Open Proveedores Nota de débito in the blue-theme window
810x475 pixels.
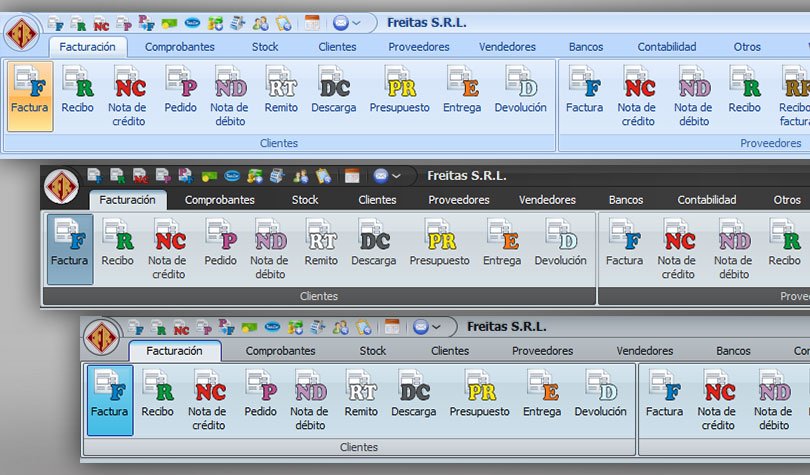click(693, 96)
